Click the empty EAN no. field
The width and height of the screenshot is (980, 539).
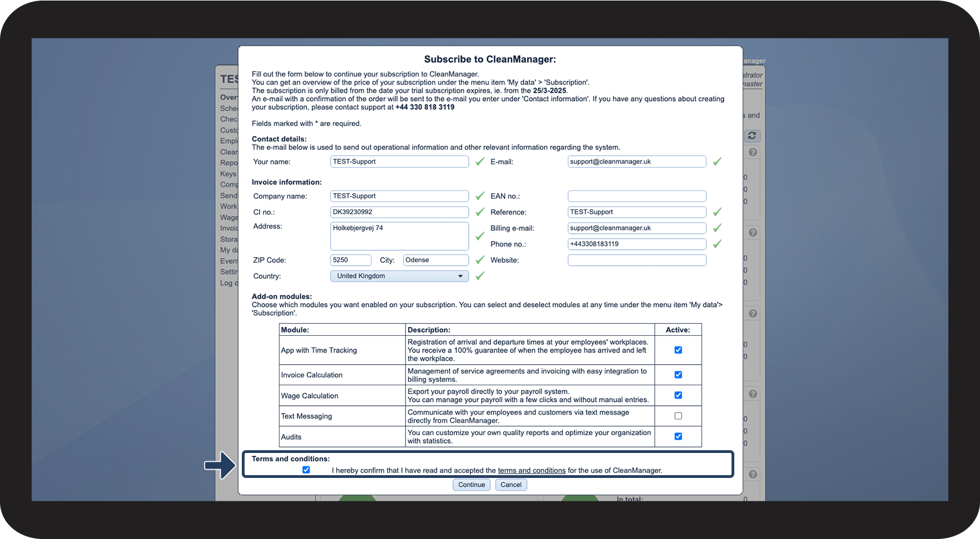[x=637, y=196]
